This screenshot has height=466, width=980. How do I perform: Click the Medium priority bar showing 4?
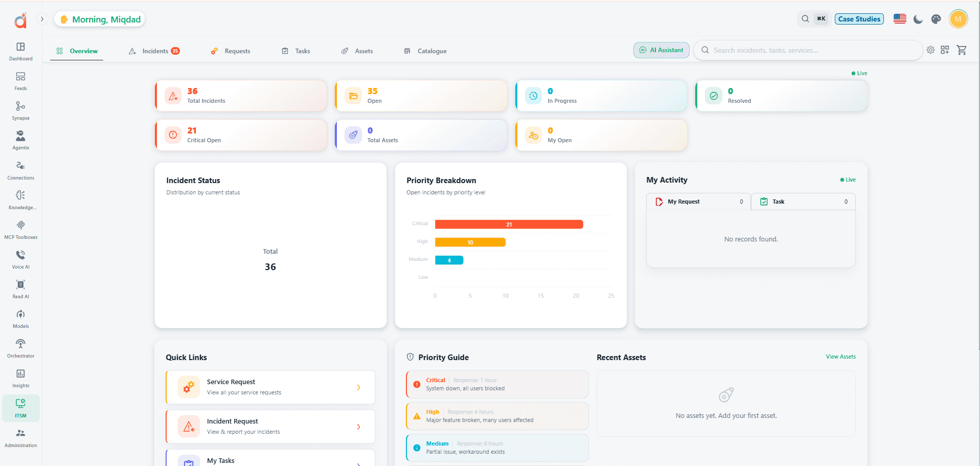point(449,260)
